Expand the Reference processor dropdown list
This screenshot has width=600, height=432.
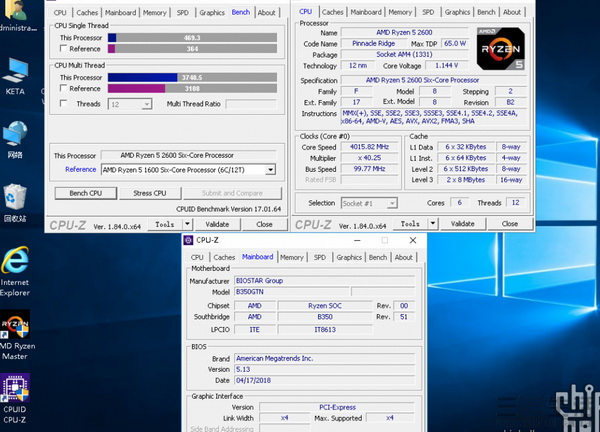[x=269, y=169]
